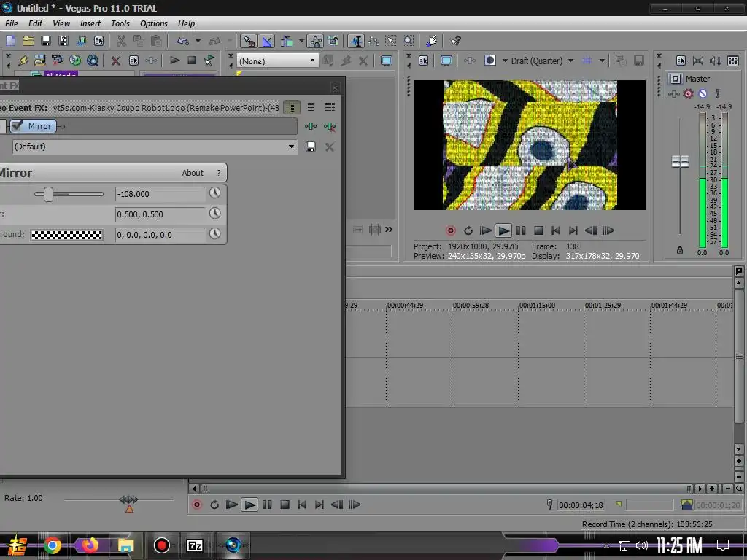This screenshot has width=747, height=560.
Task: Click the What's This help pointer icon
Action: coord(455,41)
